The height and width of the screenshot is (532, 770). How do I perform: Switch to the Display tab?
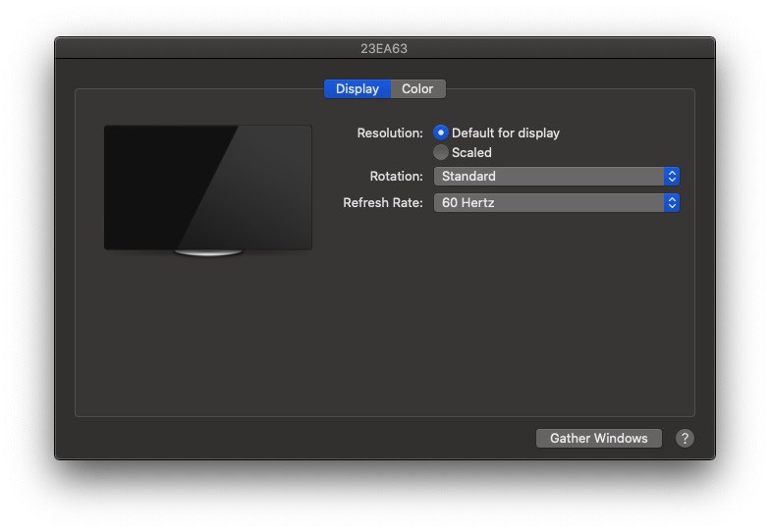point(357,88)
